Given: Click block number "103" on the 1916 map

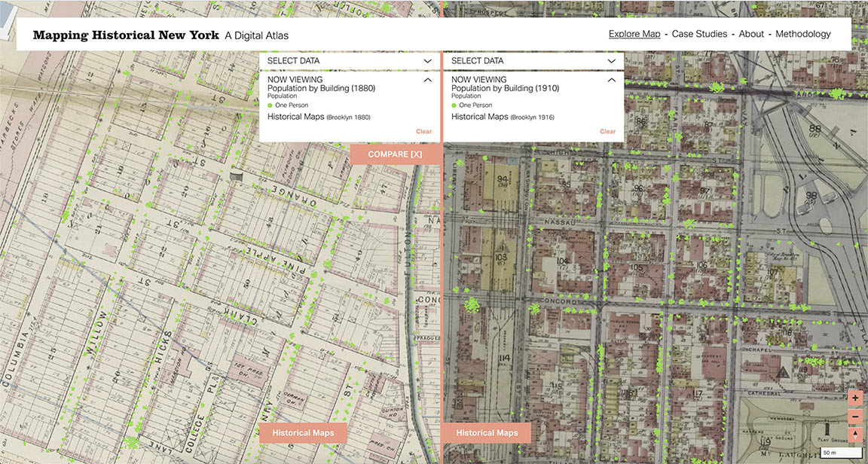Looking at the screenshot, I should [x=502, y=256].
